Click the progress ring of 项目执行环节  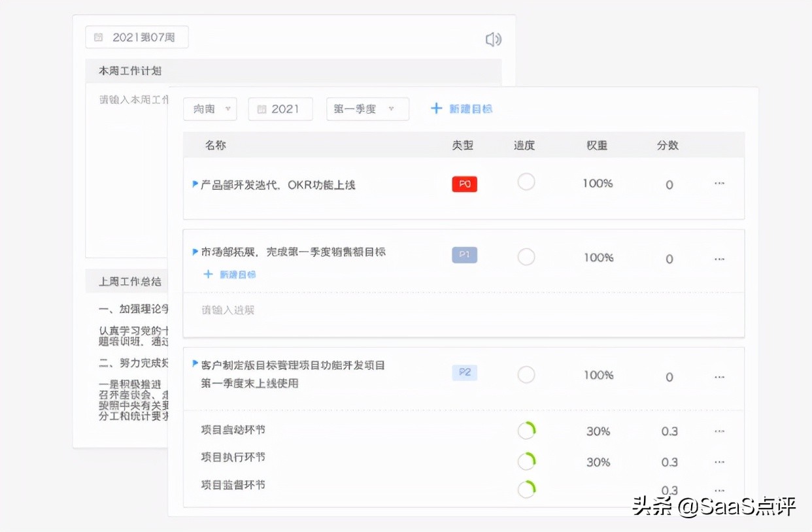coord(526,461)
